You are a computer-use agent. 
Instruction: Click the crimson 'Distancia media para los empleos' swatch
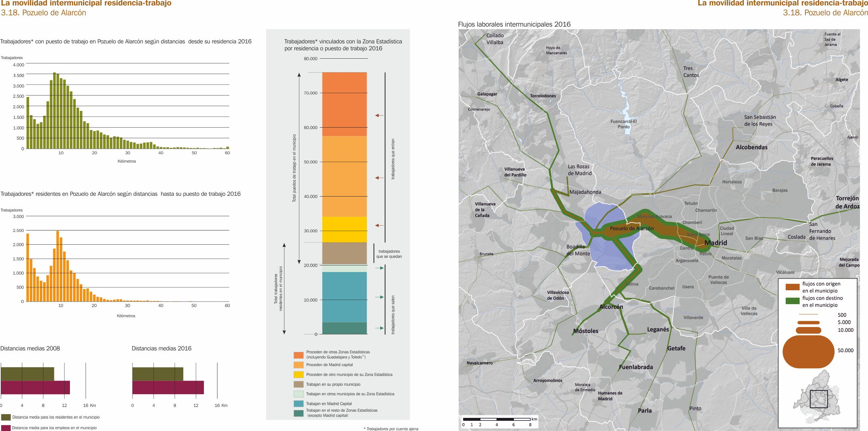[x=6, y=428]
